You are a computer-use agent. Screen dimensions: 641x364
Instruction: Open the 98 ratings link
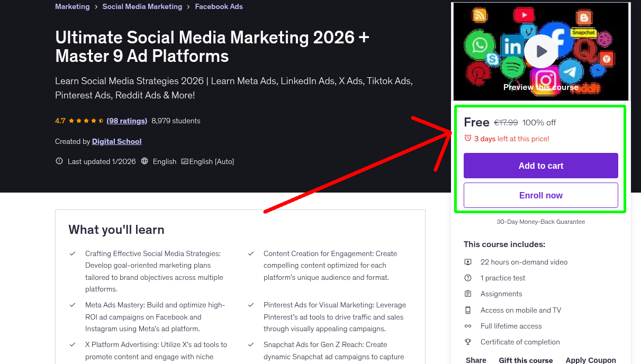[127, 121]
